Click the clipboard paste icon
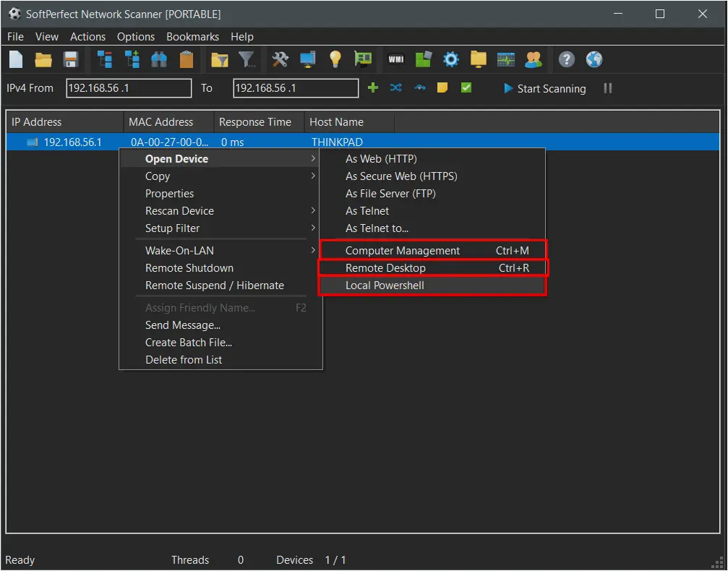Viewport: 728px width, 571px height. click(187, 59)
